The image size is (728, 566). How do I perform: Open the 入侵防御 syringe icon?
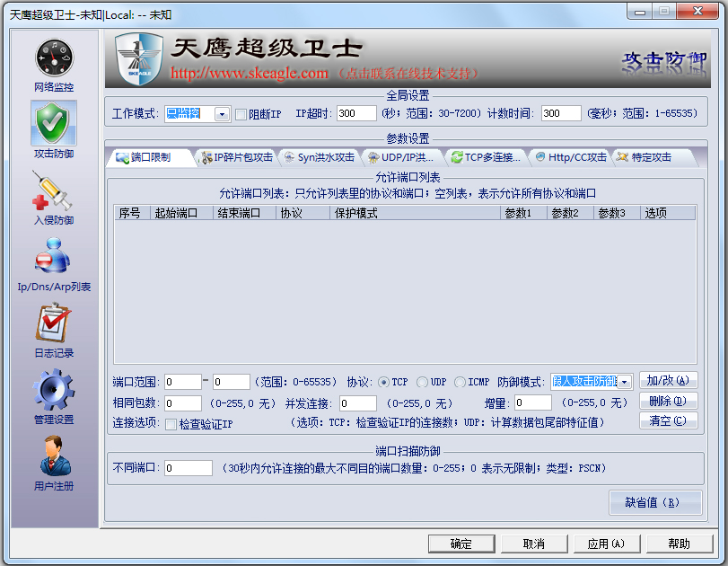point(52,190)
